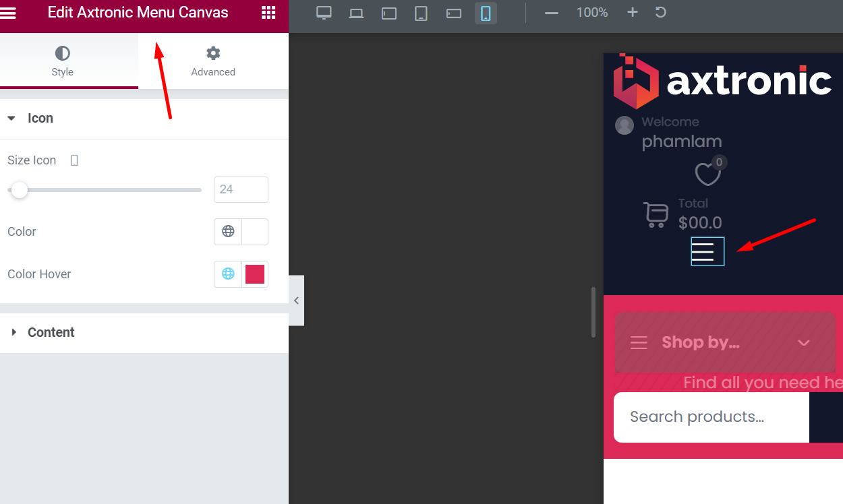Click the Color Hover label
The width and height of the screenshot is (843, 504).
pyautogui.click(x=39, y=274)
